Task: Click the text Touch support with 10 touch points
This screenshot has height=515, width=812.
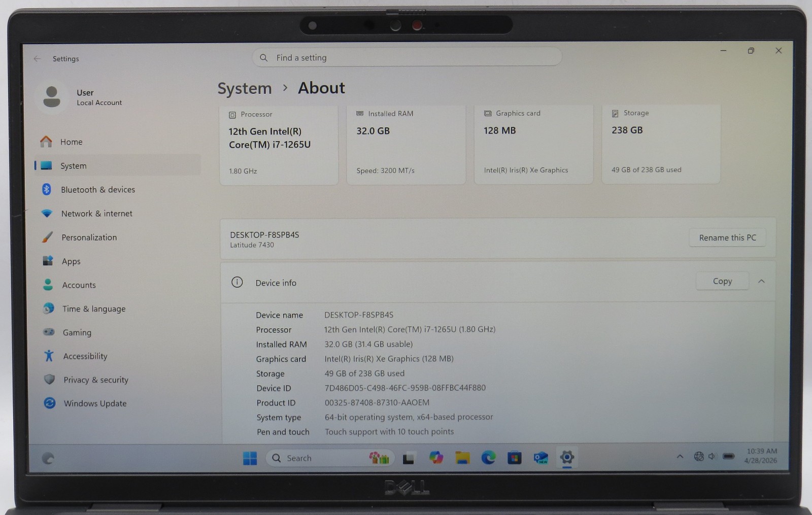Action: pyautogui.click(x=389, y=431)
